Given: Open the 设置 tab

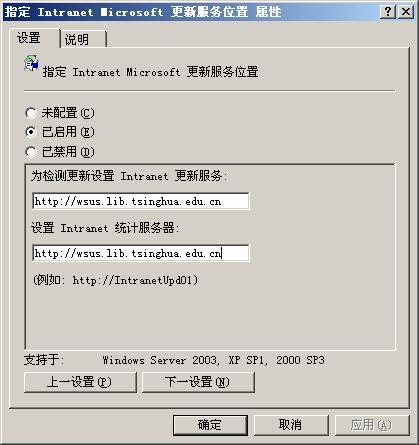Looking at the screenshot, I should (x=35, y=38).
